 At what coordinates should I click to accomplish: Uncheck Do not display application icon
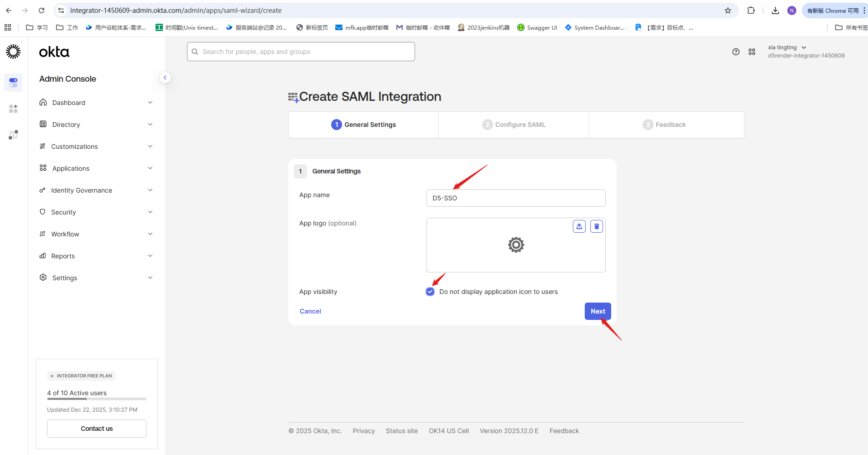(430, 292)
